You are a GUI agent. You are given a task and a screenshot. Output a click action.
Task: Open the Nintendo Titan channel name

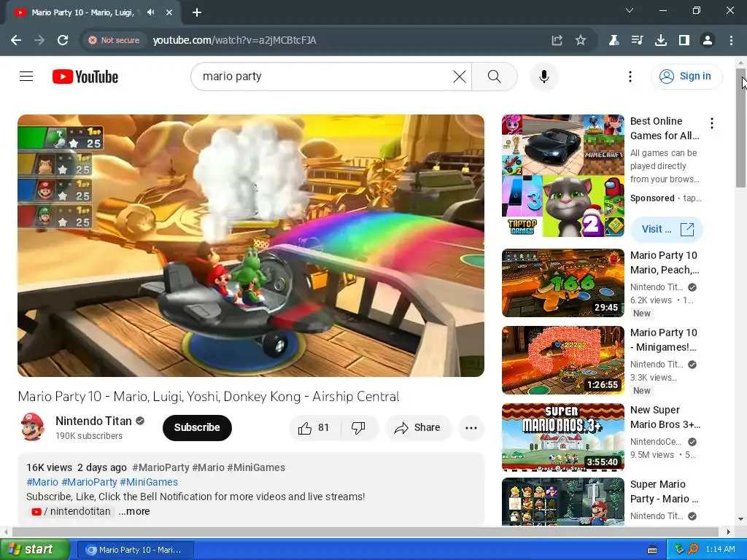point(93,421)
